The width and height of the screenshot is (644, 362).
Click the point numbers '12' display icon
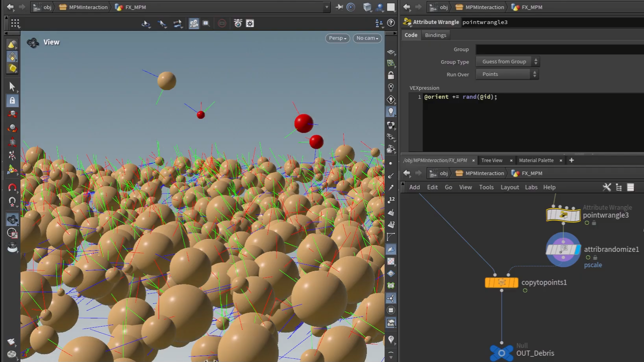[x=391, y=200]
